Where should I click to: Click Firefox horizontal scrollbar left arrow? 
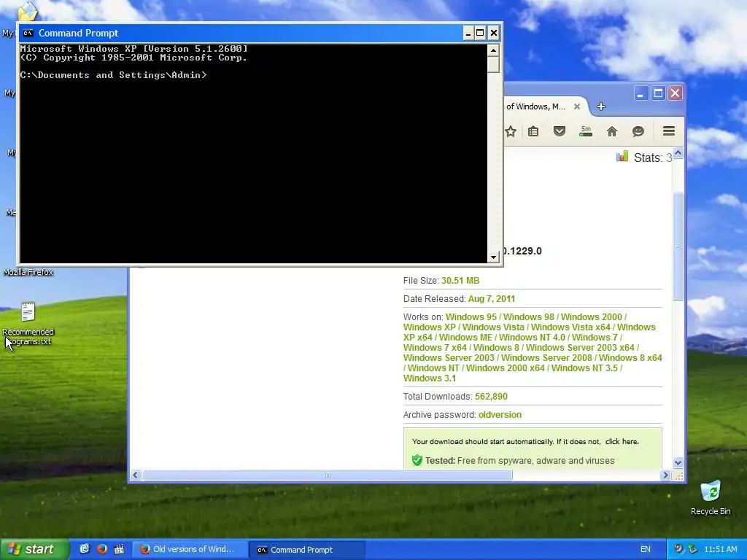tap(135, 475)
